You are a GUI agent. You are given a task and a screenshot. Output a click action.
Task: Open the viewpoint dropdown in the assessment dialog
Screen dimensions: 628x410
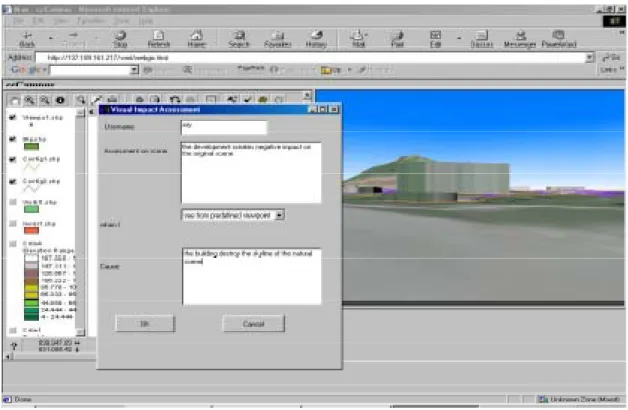click(x=280, y=215)
